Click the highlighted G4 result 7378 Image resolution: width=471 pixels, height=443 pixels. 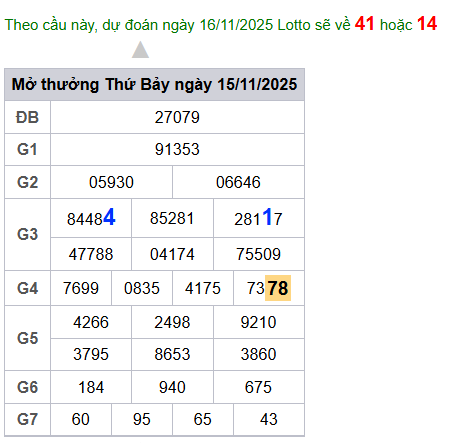pyautogui.click(x=269, y=288)
